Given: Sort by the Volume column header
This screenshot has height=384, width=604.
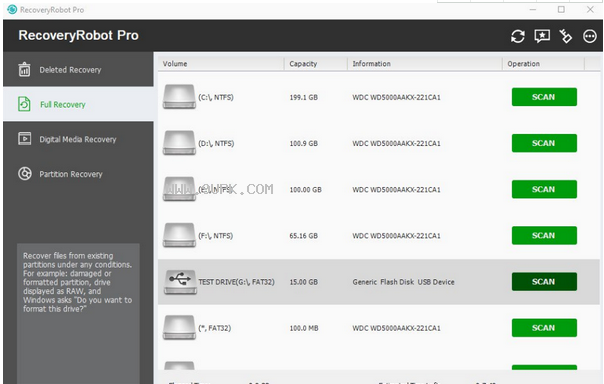Looking at the screenshot, I should [x=221, y=64].
